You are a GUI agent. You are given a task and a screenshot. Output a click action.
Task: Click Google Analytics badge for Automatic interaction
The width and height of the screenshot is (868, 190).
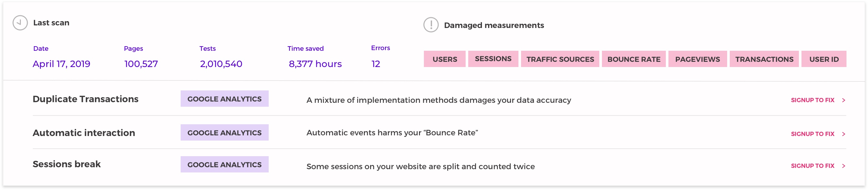tap(224, 133)
